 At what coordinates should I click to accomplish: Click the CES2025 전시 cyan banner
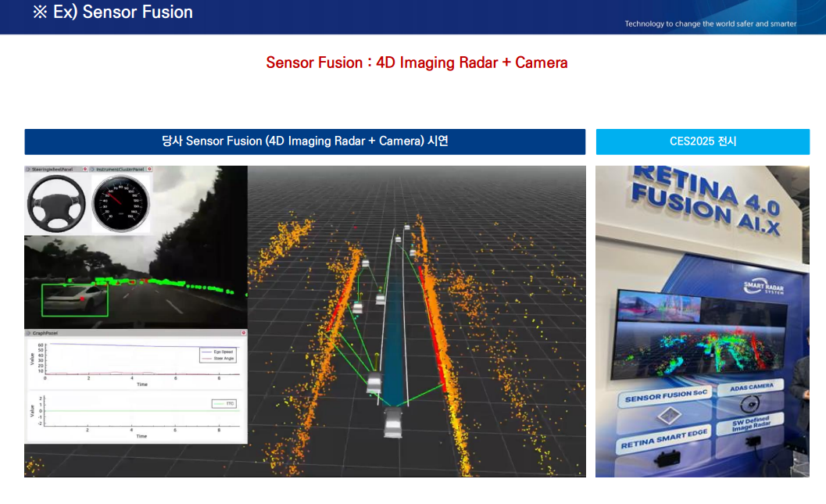click(x=703, y=141)
